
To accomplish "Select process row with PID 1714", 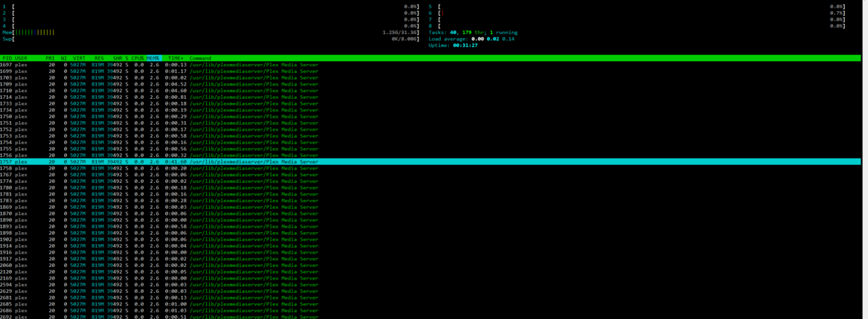I will pos(431,97).
